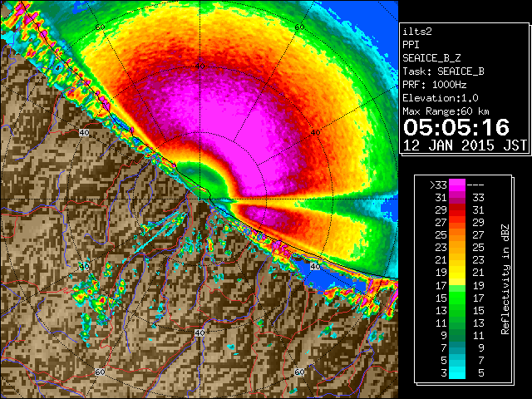This screenshot has width=532, height=399.
Task: Click the '40' range label north of the radar center
Action: click(200, 66)
